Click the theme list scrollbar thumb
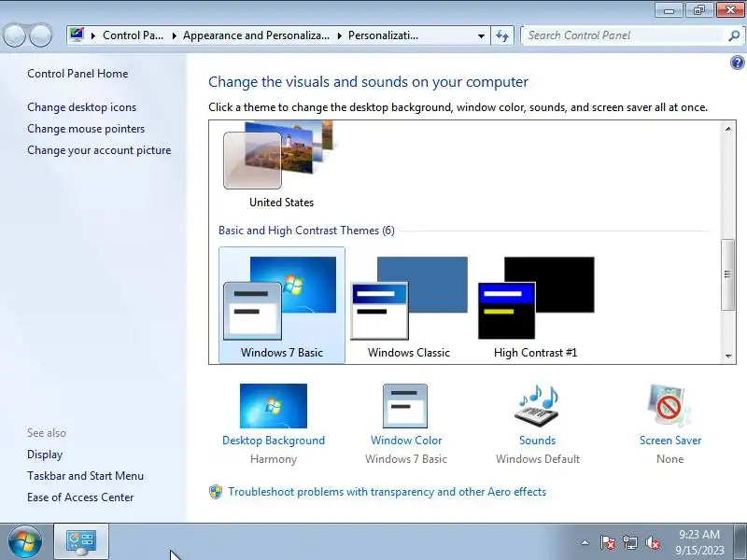The height and width of the screenshot is (560, 747). [727, 274]
